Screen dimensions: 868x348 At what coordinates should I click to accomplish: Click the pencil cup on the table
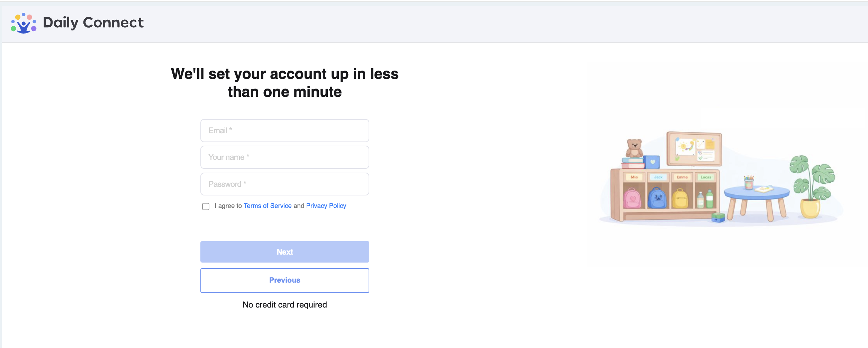pyautogui.click(x=749, y=182)
